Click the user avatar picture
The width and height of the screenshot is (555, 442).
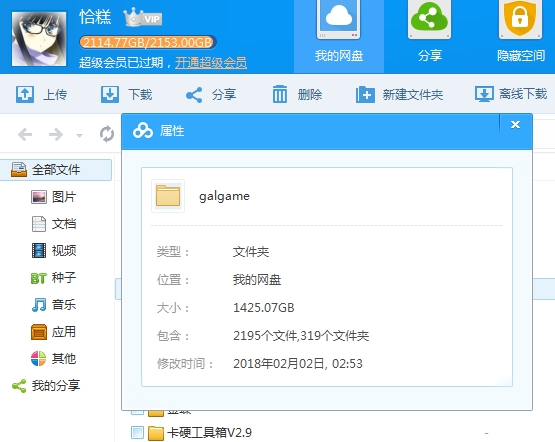(39, 39)
